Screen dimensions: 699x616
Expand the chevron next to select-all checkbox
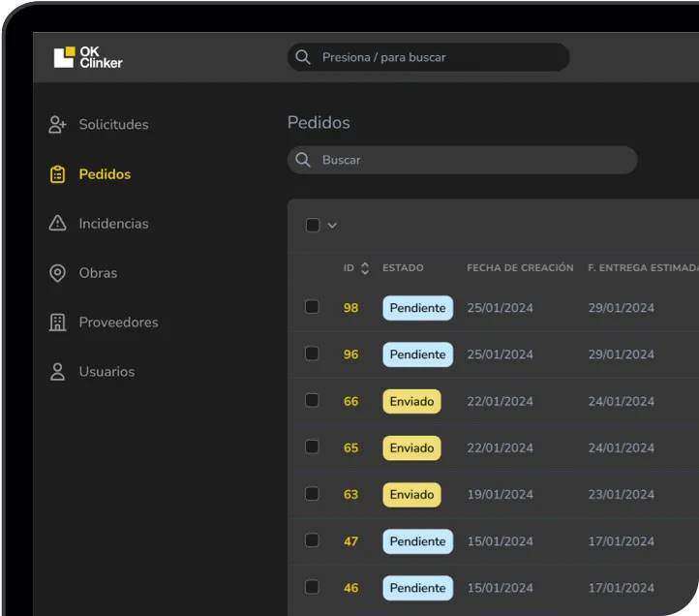[x=332, y=226]
